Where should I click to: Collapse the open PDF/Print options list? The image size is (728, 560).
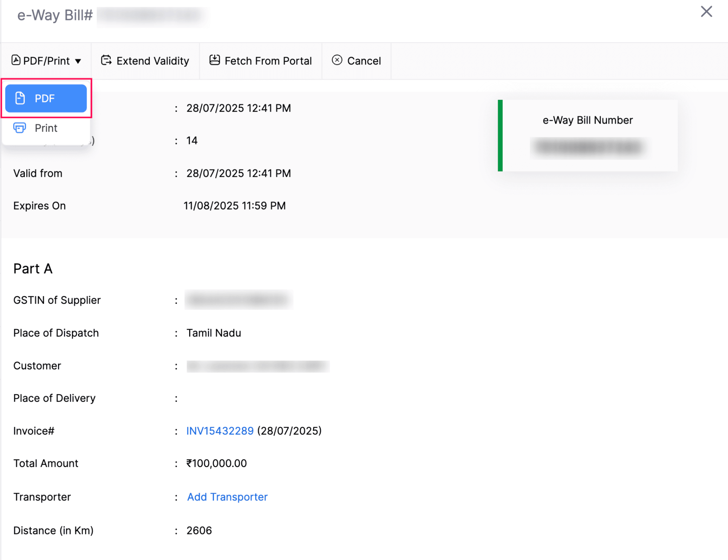tap(46, 60)
